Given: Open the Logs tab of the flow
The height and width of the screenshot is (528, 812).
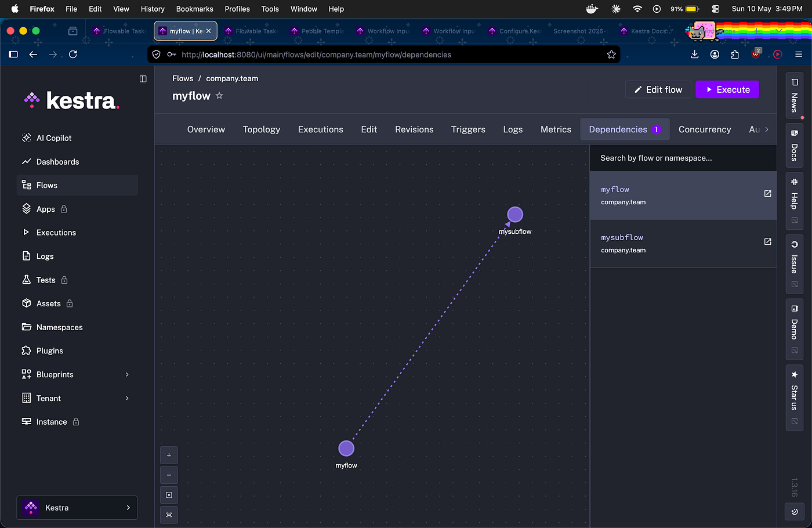Looking at the screenshot, I should 513,129.
